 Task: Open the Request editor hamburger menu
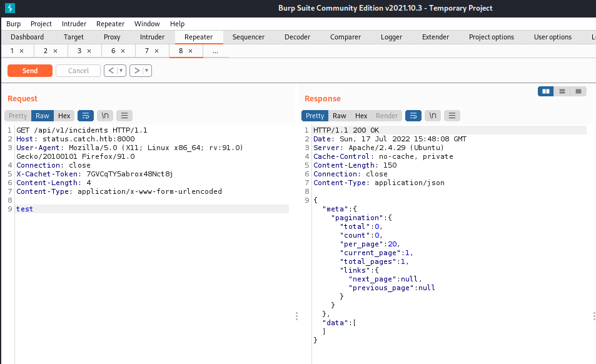124,115
